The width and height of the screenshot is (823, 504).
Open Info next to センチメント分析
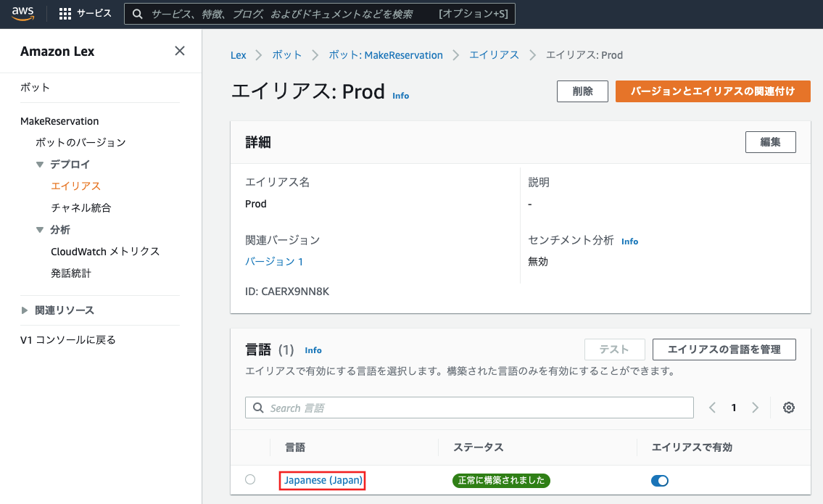pyautogui.click(x=630, y=241)
